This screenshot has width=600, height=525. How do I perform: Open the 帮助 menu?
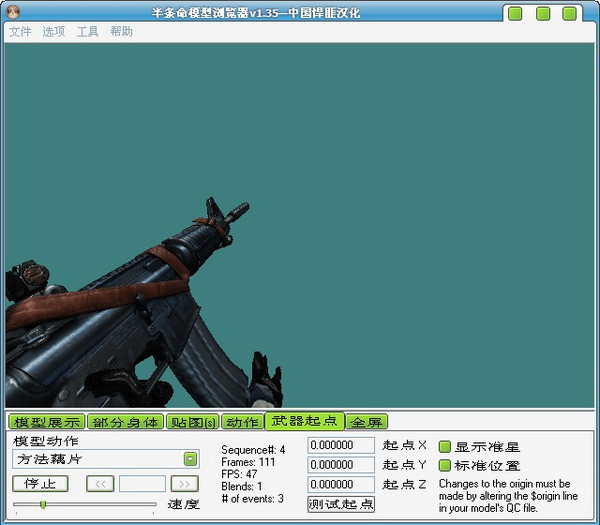[x=121, y=32]
